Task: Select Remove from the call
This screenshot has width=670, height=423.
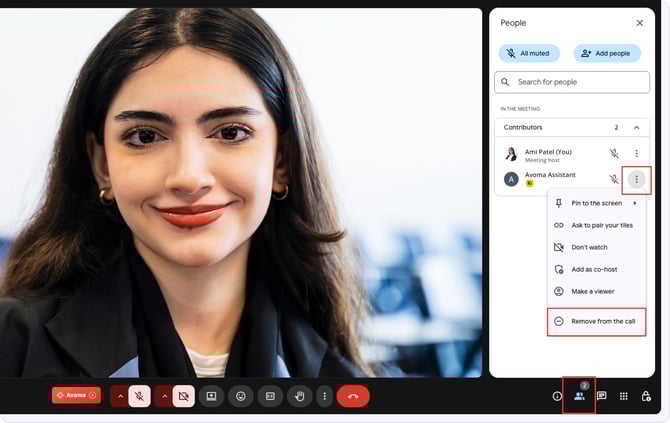Action: coord(602,321)
